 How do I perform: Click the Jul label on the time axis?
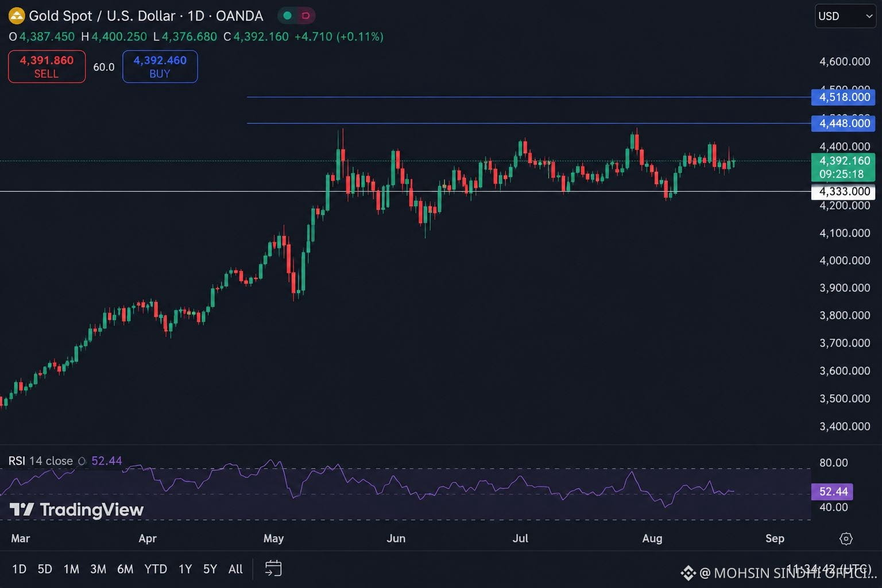point(520,539)
